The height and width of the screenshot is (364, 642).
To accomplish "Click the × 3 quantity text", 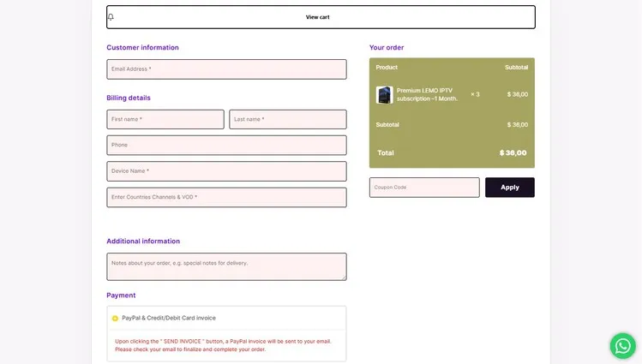I will click(475, 94).
